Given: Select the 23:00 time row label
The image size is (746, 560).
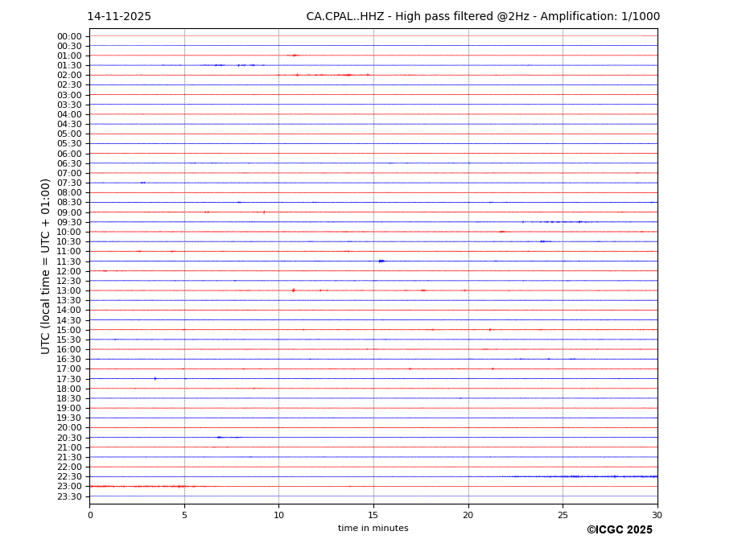Looking at the screenshot, I should [x=69, y=487].
